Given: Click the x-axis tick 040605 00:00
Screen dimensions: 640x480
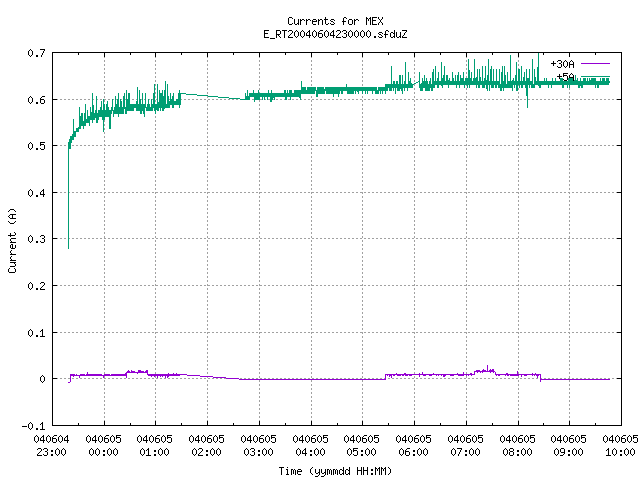Looking at the screenshot, I should 103,446.
